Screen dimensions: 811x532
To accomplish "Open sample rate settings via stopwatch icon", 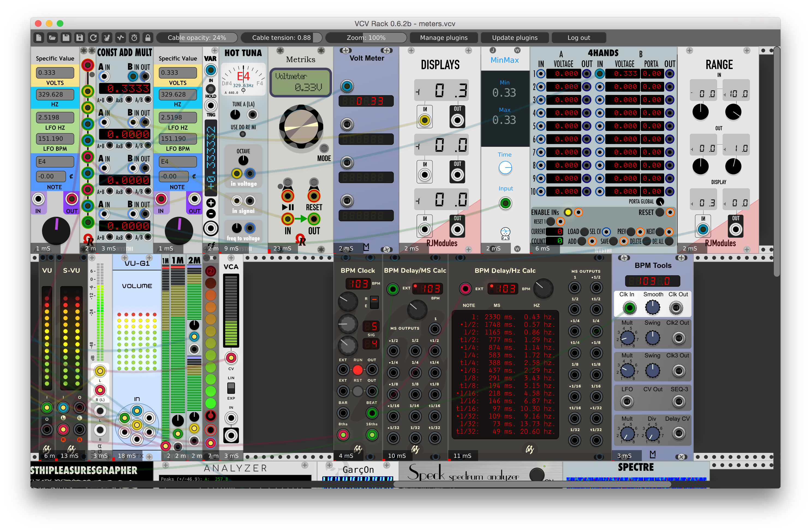I will click(134, 37).
